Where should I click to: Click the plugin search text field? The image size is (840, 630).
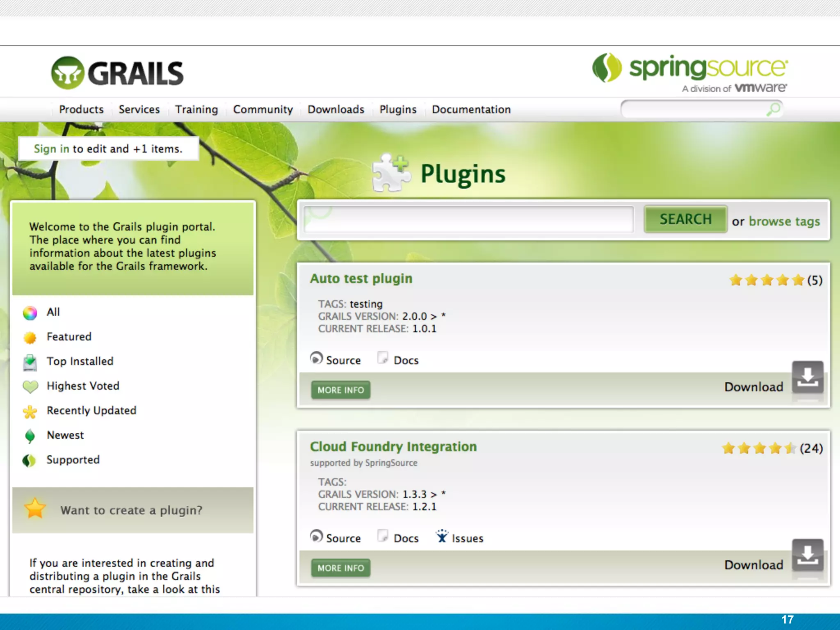[468, 219]
